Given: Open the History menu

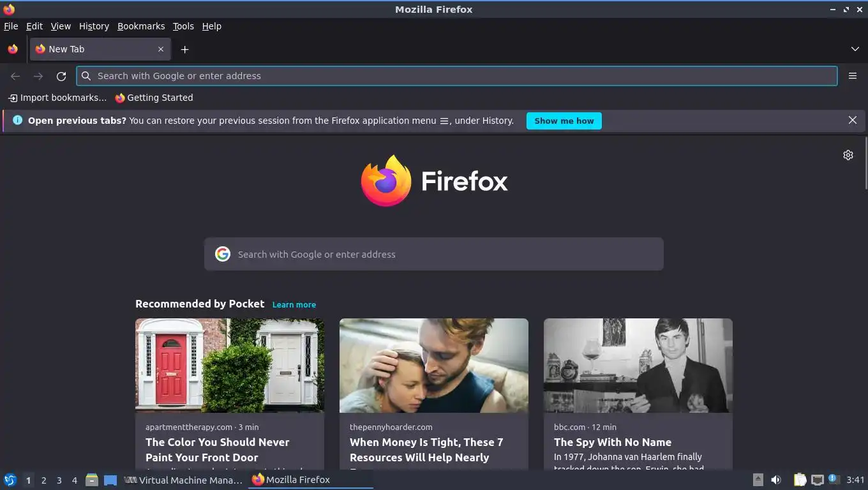Looking at the screenshot, I should click(94, 26).
